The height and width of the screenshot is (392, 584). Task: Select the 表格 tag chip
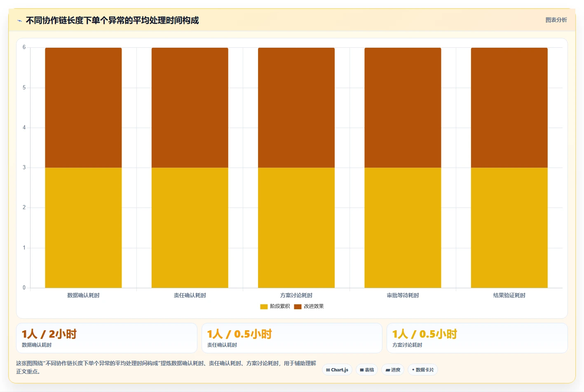(x=367, y=370)
